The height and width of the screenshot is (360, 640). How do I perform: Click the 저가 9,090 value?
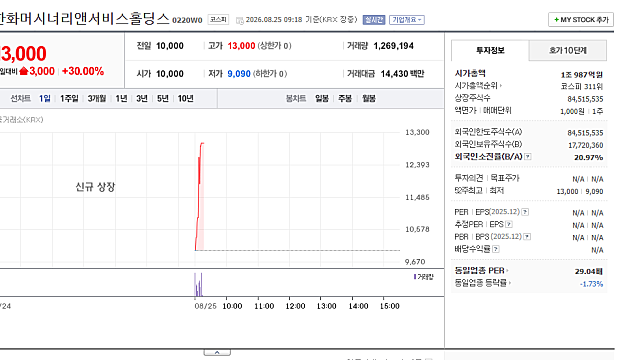coord(239,74)
